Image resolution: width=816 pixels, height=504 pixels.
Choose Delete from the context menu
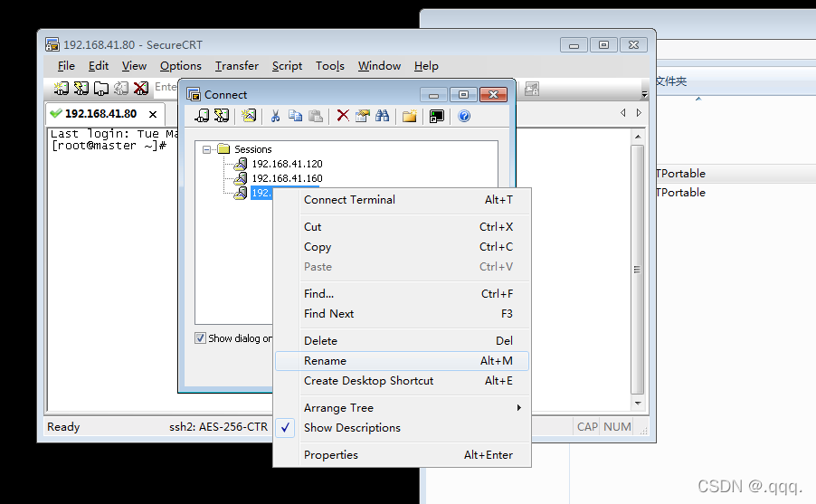click(402, 340)
